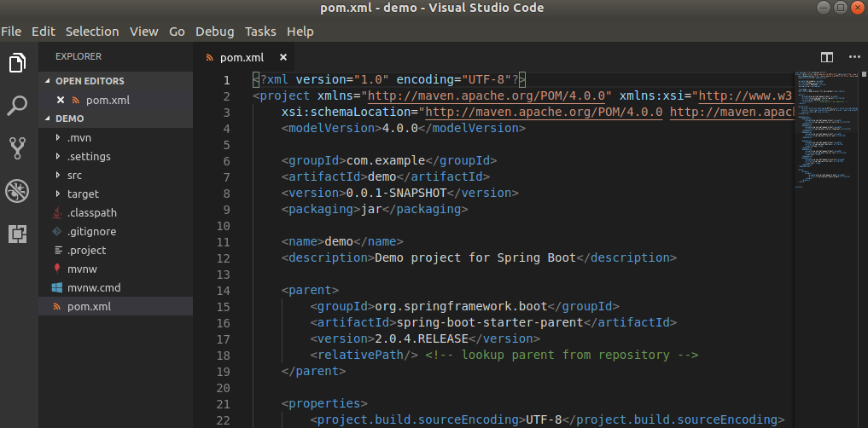Open the editor more actions ellipsis
868x428 pixels.
[x=854, y=57]
